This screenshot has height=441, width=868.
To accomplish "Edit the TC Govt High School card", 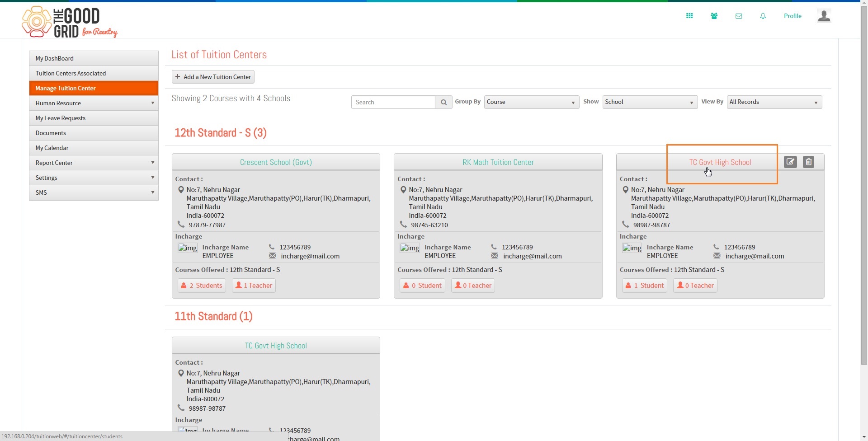I will click(x=790, y=162).
